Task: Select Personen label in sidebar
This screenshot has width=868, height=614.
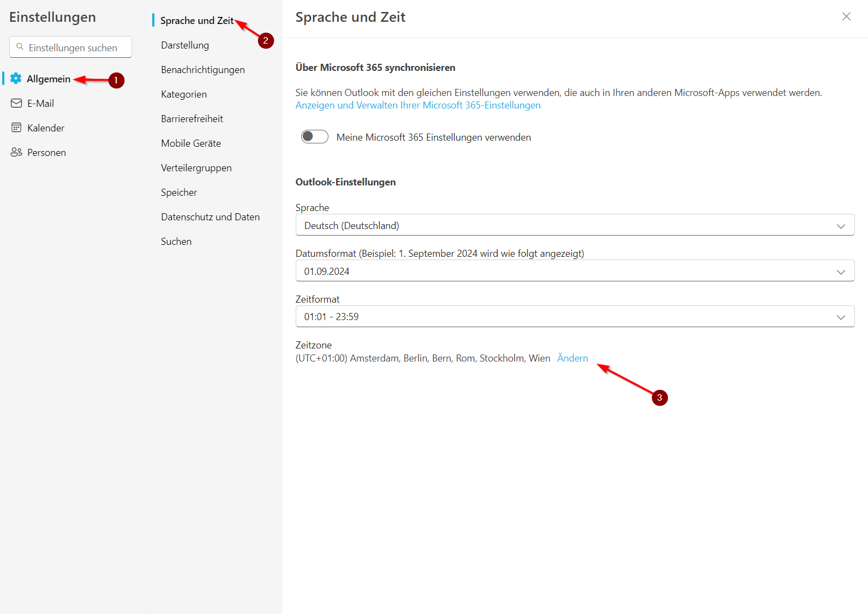Action: (46, 153)
